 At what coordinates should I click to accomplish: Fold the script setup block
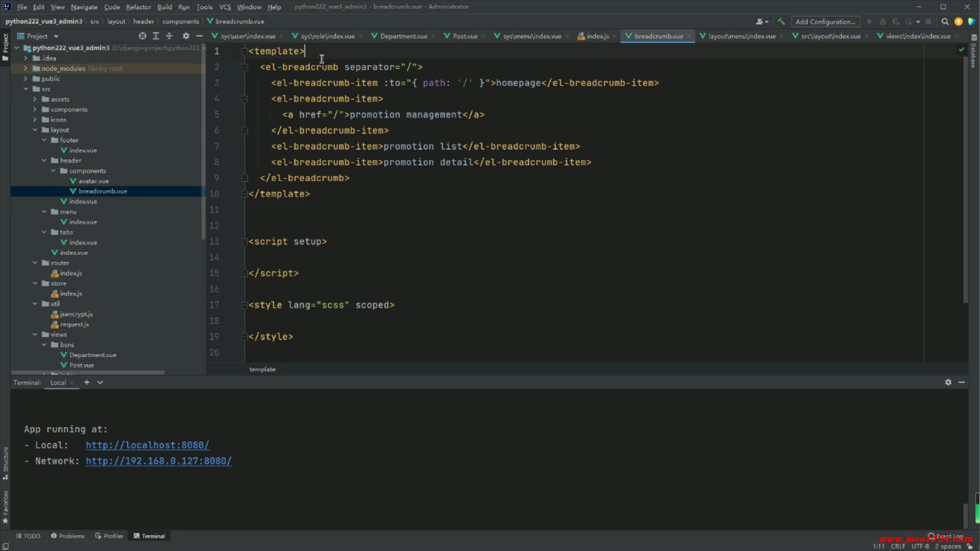[x=244, y=241]
